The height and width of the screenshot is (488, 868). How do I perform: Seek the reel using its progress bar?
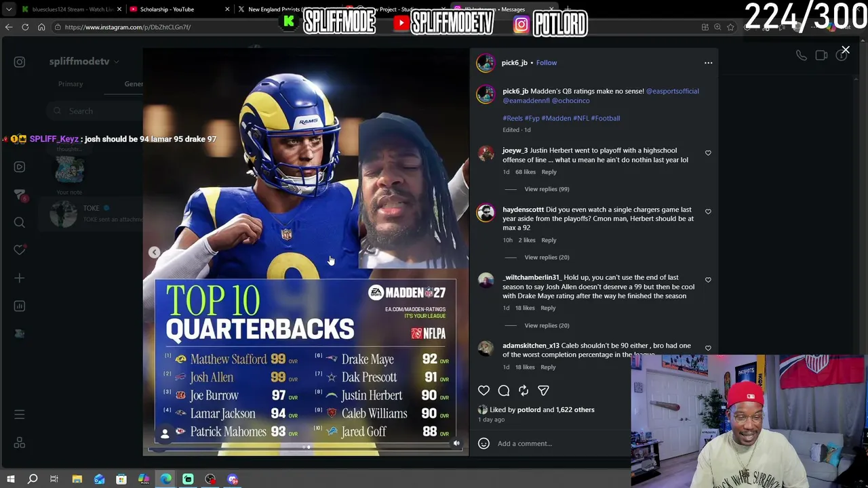click(x=305, y=447)
